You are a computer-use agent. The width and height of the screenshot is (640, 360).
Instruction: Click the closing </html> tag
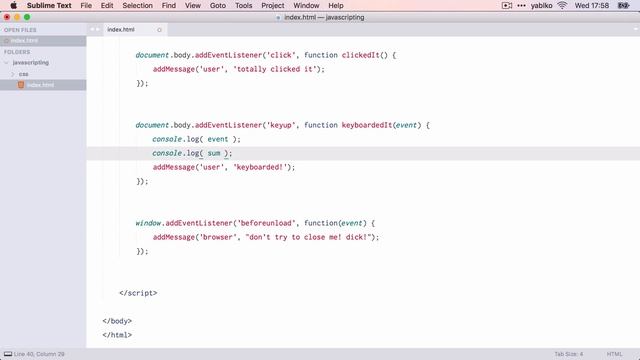pyautogui.click(x=117, y=335)
